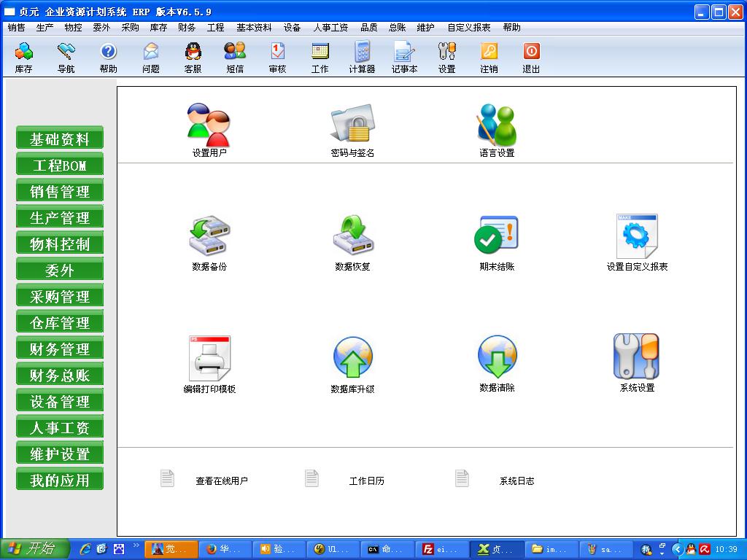The image size is (747, 560).
Task: Open 语言设置 language settings icon
Action: [x=497, y=131]
